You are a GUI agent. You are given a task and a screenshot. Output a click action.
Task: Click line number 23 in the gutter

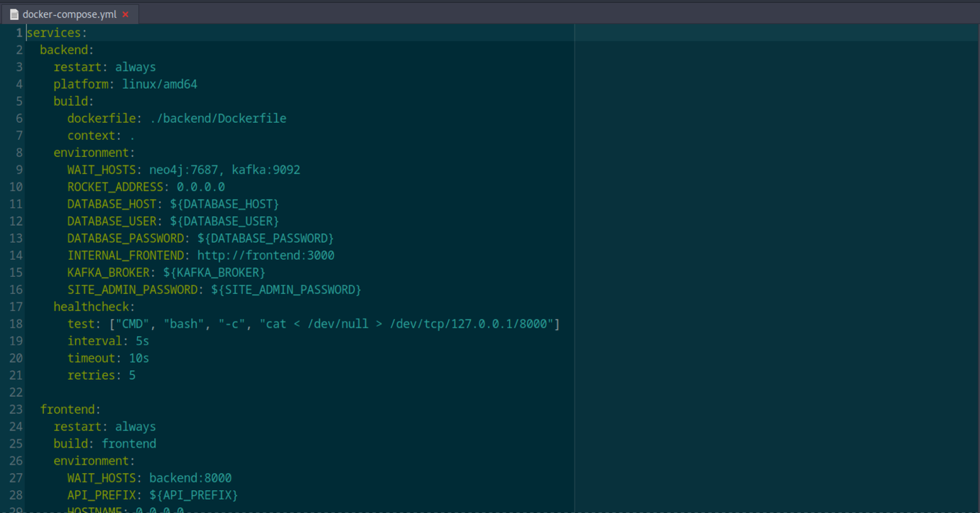[x=16, y=409]
